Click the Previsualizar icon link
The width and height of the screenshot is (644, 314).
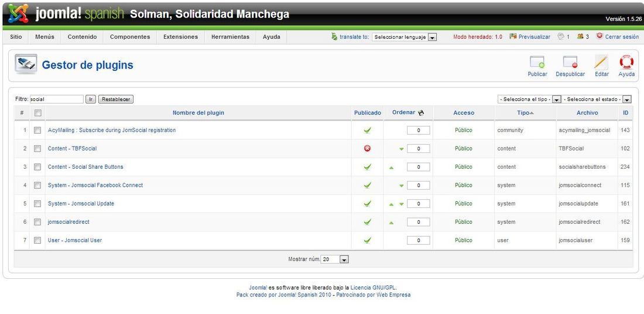click(x=513, y=36)
